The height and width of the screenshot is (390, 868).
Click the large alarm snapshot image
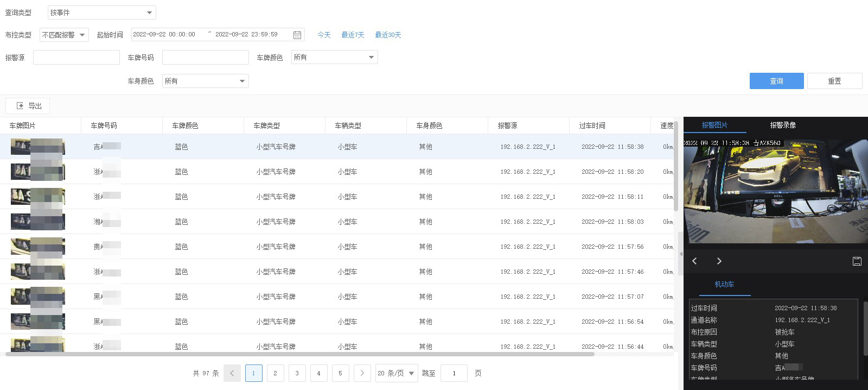click(x=776, y=191)
